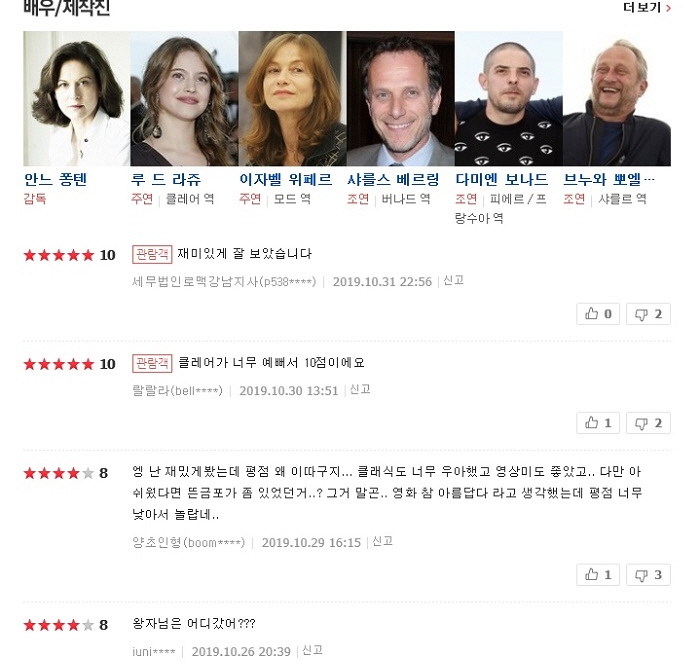700x670 pixels.
Task: Open the 샤를스 베르링 name link
Action: pyautogui.click(x=393, y=179)
